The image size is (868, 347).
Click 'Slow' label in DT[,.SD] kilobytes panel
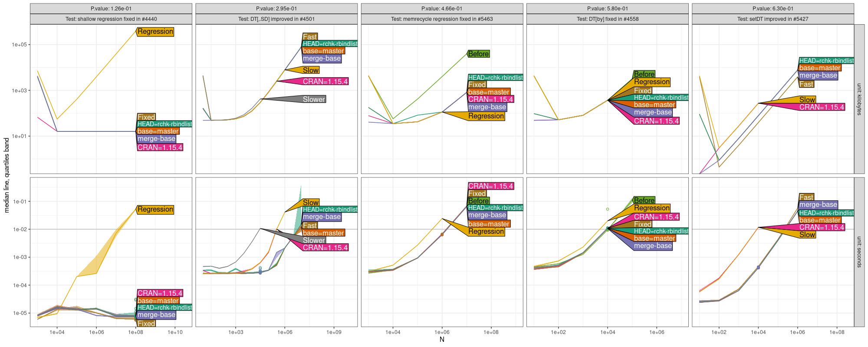coord(311,70)
